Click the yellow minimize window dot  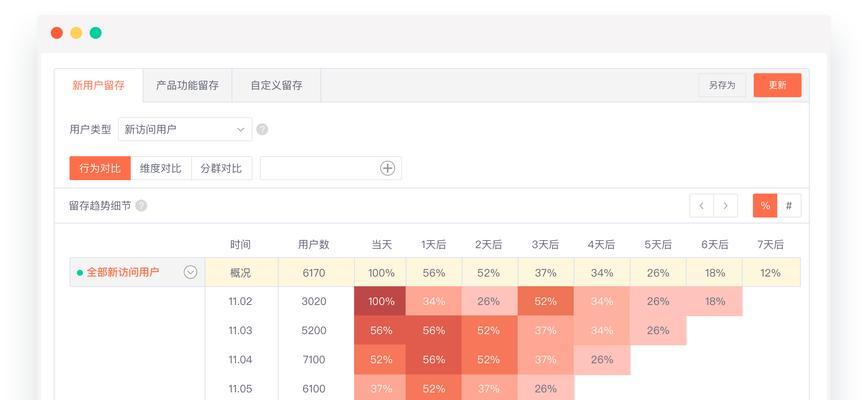(76, 33)
